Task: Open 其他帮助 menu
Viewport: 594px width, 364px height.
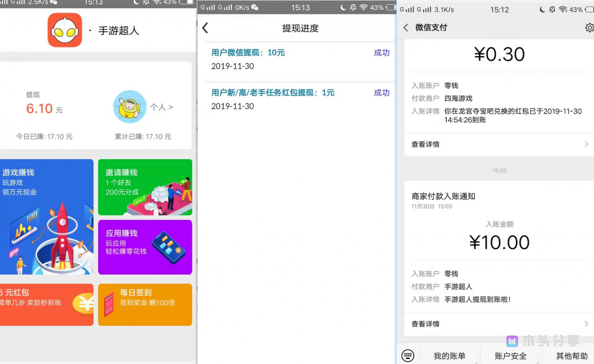Action: tap(572, 356)
